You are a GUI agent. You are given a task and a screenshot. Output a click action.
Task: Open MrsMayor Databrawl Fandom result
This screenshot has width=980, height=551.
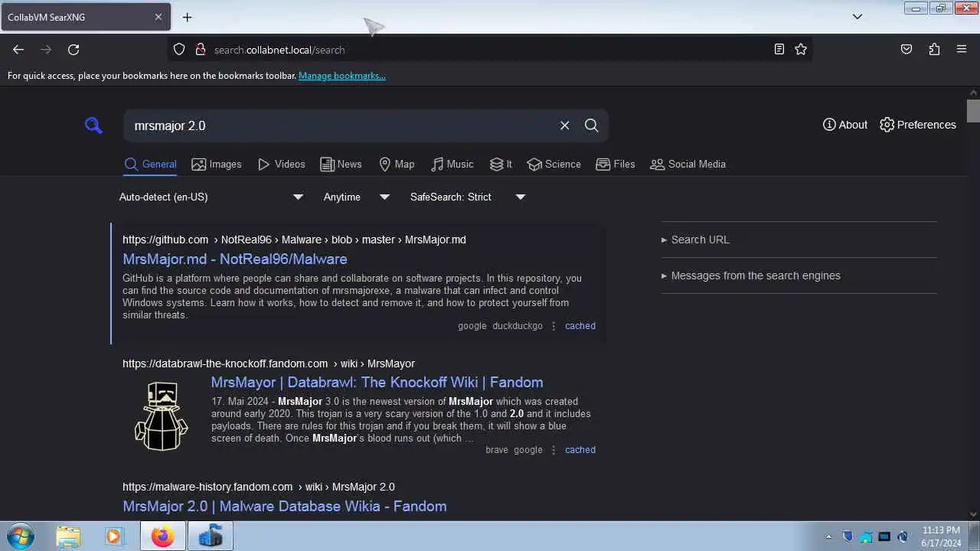(x=377, y=383)
